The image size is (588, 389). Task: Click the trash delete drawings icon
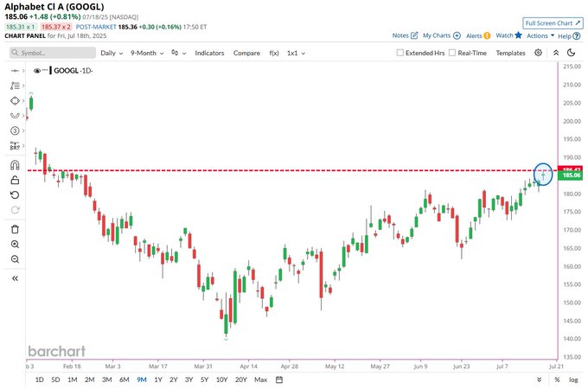tap(15, 229)
